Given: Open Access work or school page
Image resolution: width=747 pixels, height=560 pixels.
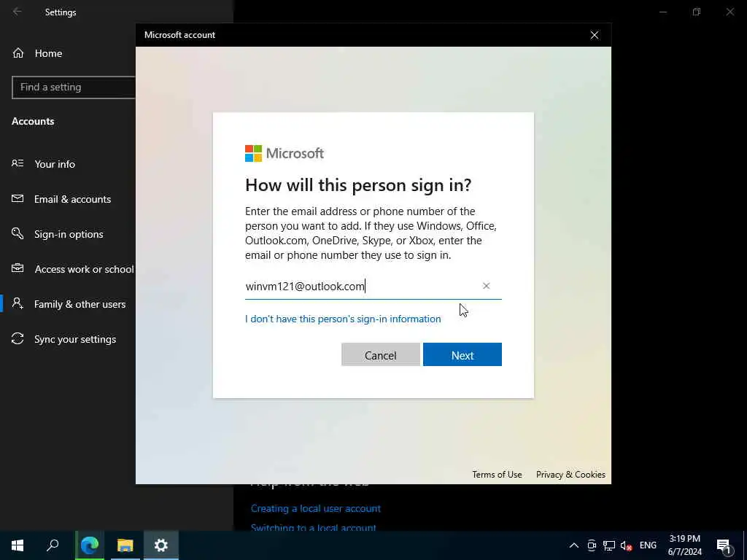Looking at the screenshot, I should [x=84, y=269].
